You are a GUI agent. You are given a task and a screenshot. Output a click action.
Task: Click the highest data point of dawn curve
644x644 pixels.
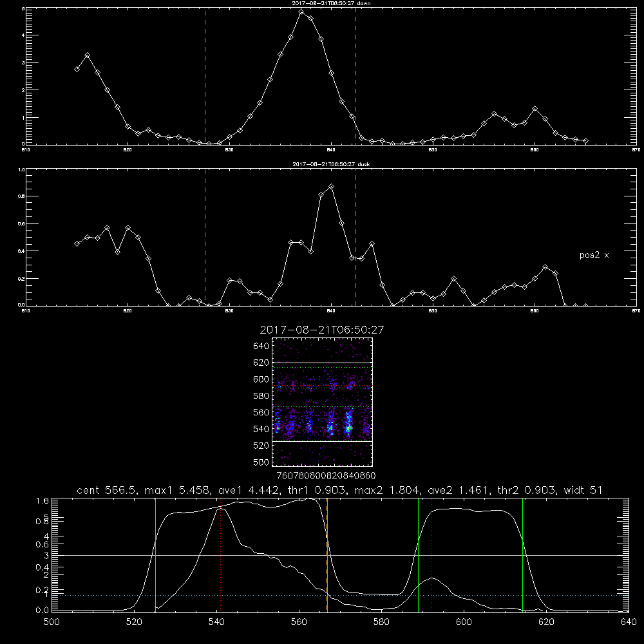301,12
